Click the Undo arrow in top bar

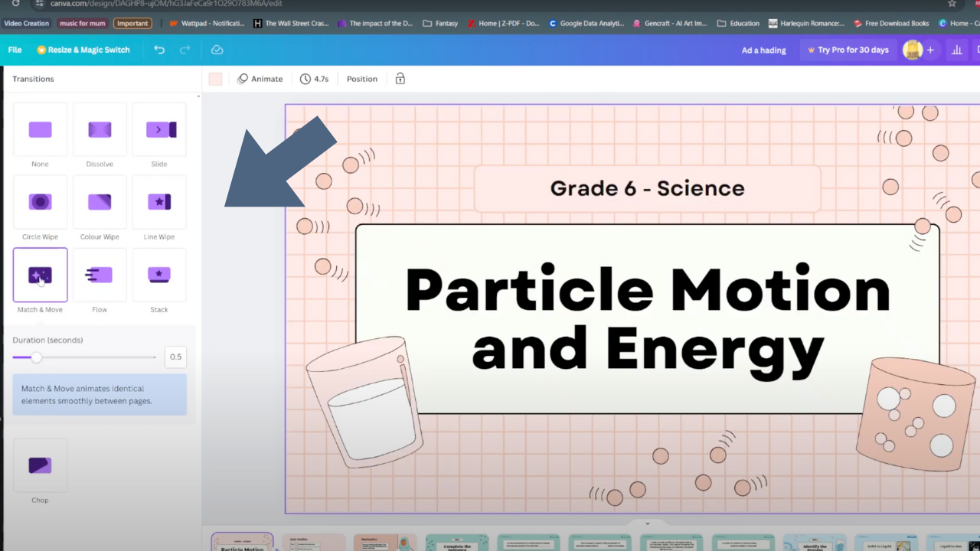coord(159,50)
